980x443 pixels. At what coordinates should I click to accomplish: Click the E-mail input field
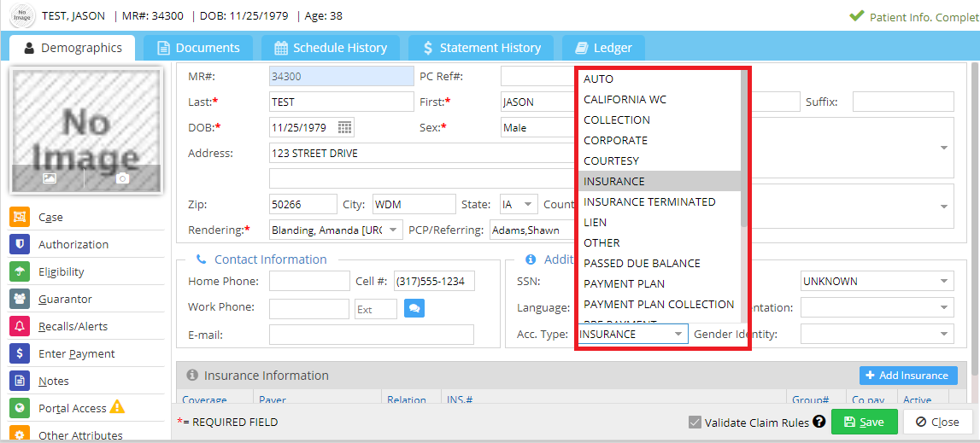pyautogui.click(x=371, y=335)
